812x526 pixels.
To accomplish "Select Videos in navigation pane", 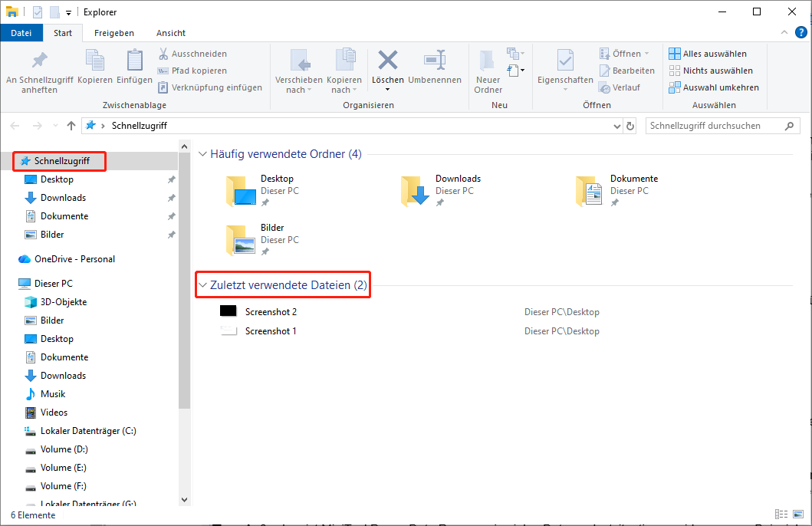I will [x=54, y=413].
